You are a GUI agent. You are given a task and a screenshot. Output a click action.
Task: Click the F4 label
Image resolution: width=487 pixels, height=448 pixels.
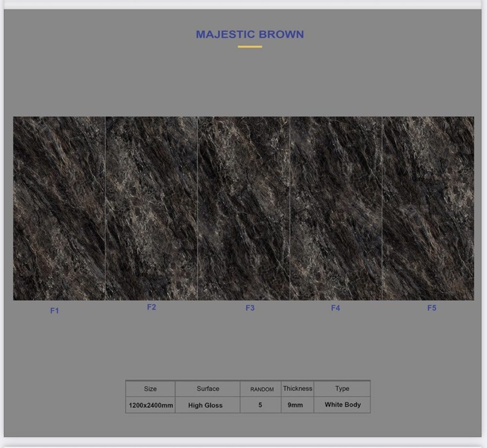335,308
